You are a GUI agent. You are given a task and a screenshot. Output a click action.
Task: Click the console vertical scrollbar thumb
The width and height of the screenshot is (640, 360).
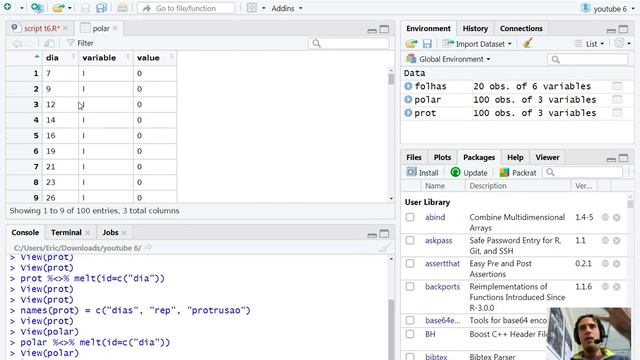391,330
